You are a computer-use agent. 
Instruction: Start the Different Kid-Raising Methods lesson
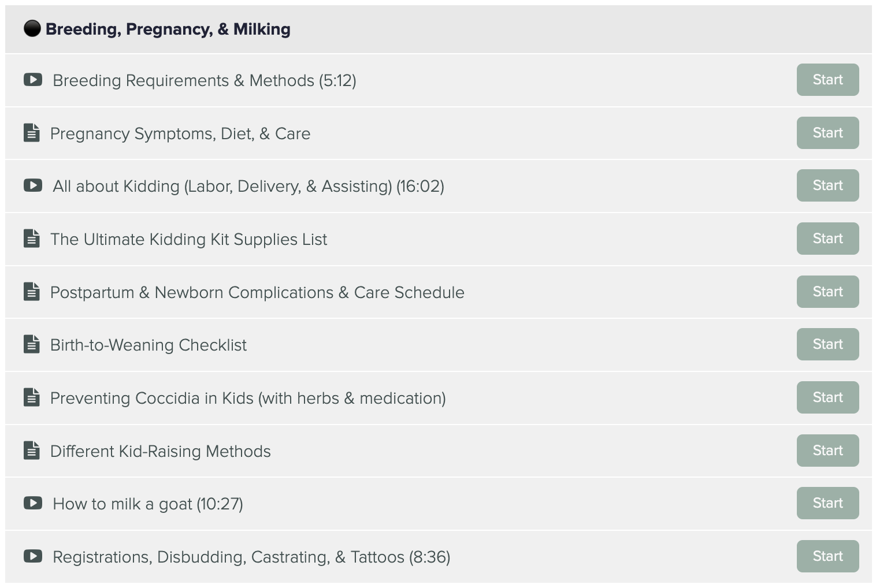pos(827,451)
